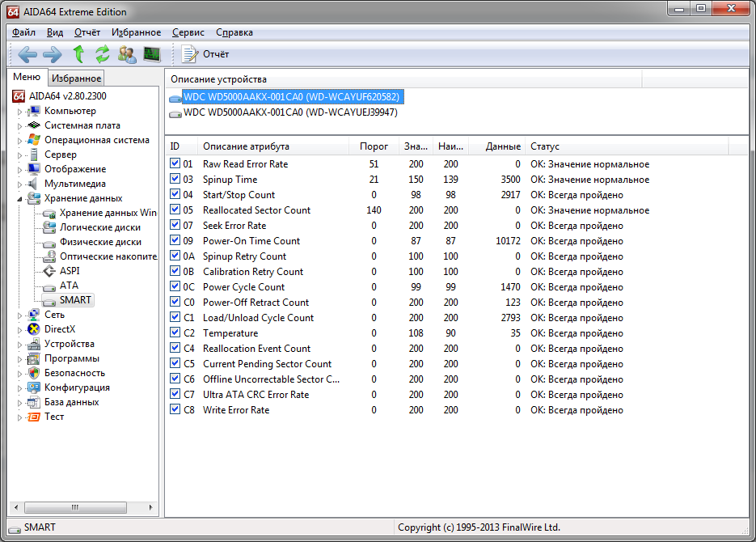Viewport: 756px width, 542px height.
Task: Expand the Сервер node arrow
Action: pyautogui.click(x=19, y=155)
